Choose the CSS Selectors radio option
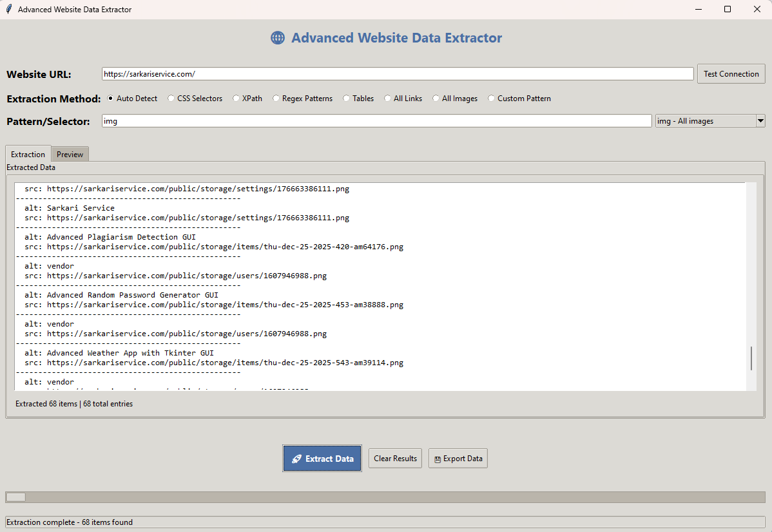772x532 pixels. (x=171, y=99)
